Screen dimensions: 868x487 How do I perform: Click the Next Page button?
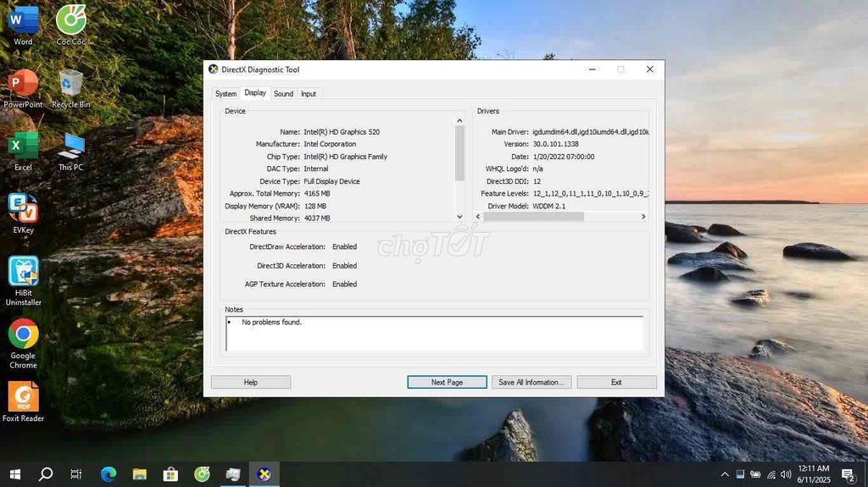(x=447, y=382)
